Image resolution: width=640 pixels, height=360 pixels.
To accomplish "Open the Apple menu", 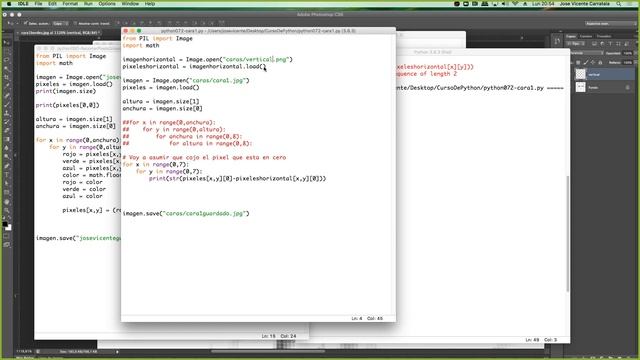I will [9, 4].
